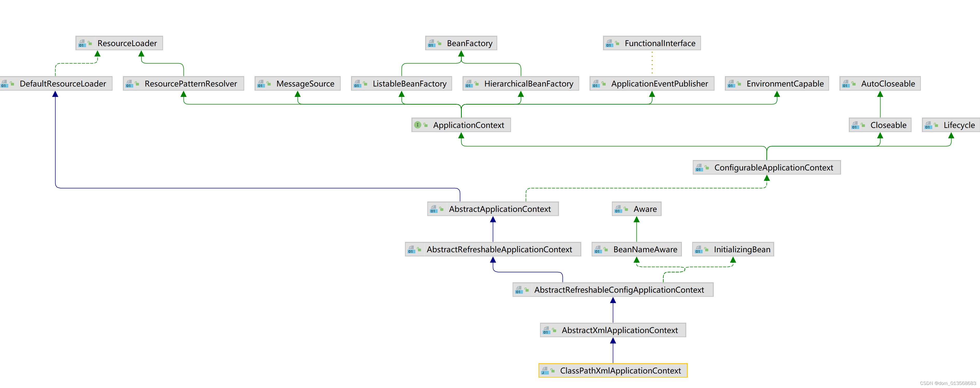The width and height of the screenshot is (980, 388).
Task: Select the AbstractRefreshableConfigApplicationContext label
Action: pos(619,290)
